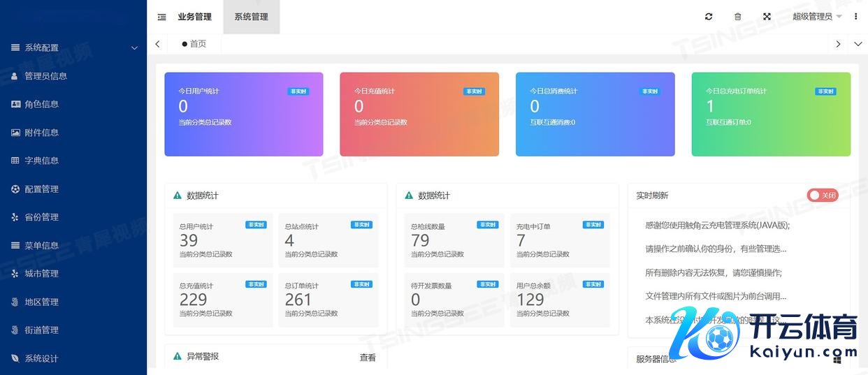Click 查看 link in 异常警报 panel
Viewport: 868px width, 375px height.
click(x=368, y=358)
